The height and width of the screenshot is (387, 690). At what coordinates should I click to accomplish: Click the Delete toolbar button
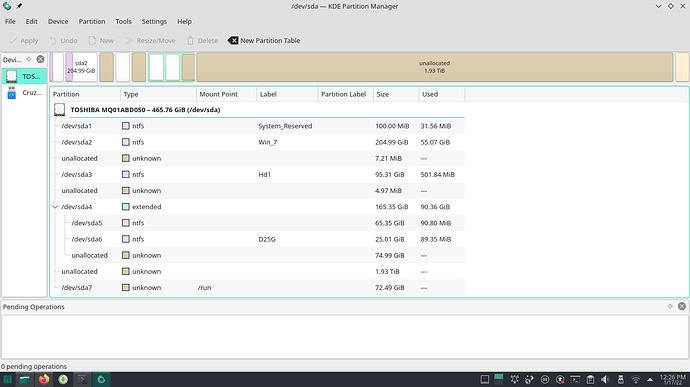(202, 41)
